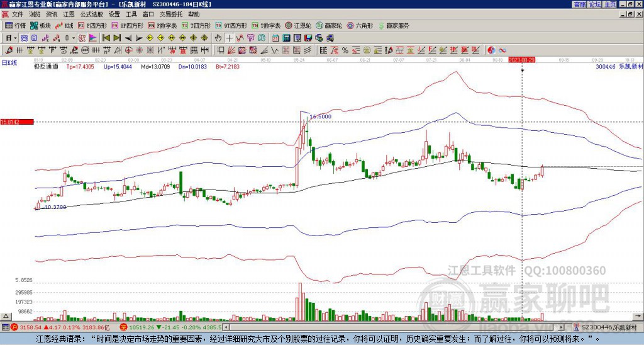The width and height of the screenshot is (644, 345).
Task: Click the 极反通道 indicator name
Action: (46, 66)
